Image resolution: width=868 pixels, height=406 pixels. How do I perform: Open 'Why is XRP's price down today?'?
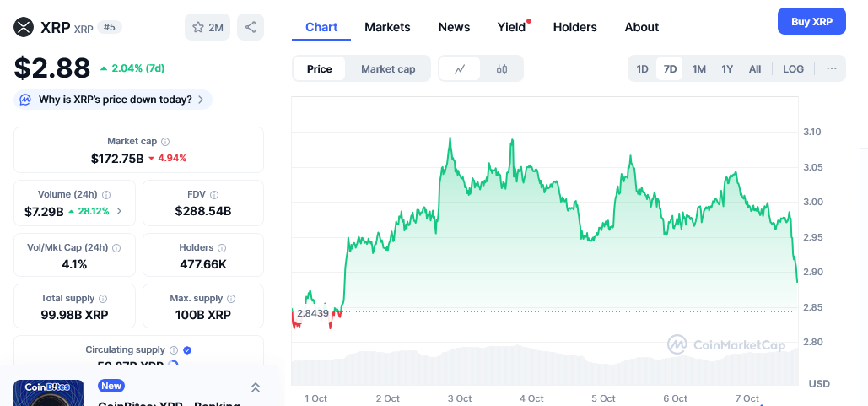click(x=113, y=100)
